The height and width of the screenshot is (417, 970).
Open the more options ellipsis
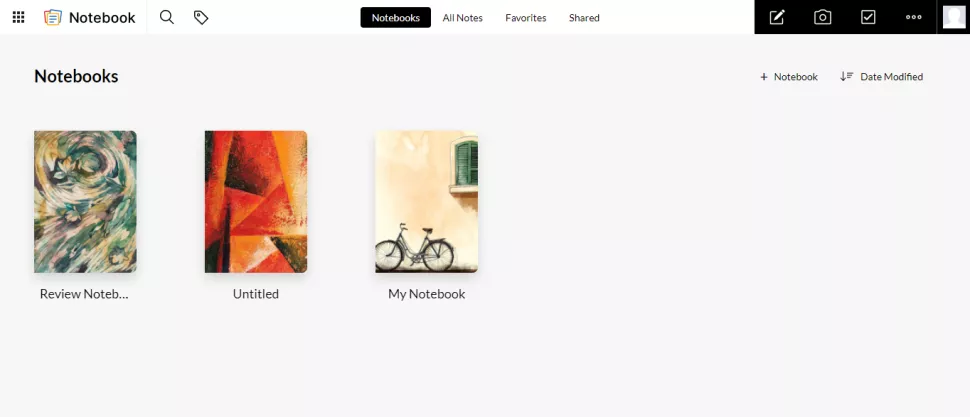coord(914,17)
